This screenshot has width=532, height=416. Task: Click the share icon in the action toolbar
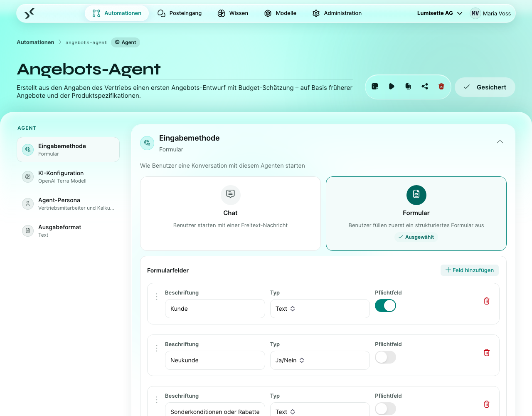[425, 87]
